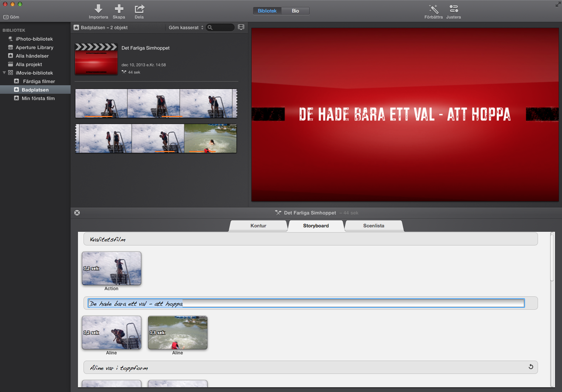Image resolution: width=562 pixels, height=392 pixels.
Task: Click the 'De hade bara ett val' text field
Action: (306, 303)
